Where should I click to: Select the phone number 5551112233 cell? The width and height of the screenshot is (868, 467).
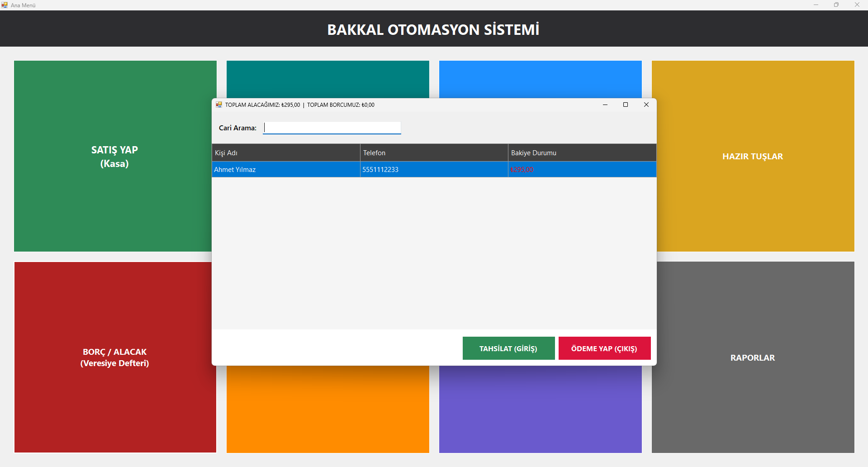[x=434, y=170]
